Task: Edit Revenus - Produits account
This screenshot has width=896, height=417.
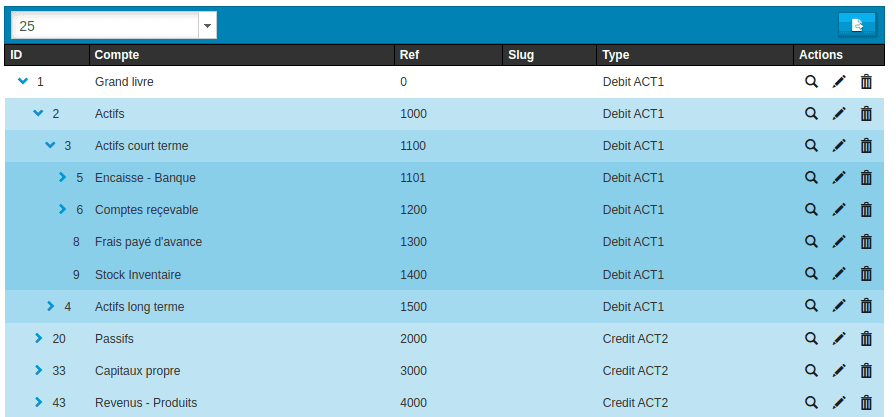Action: 839,403
